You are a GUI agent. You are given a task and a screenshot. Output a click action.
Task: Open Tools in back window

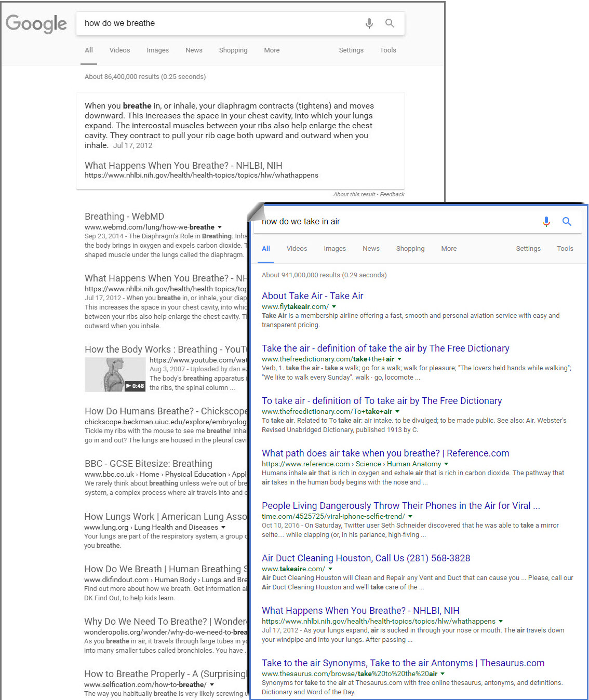point(388,50)
